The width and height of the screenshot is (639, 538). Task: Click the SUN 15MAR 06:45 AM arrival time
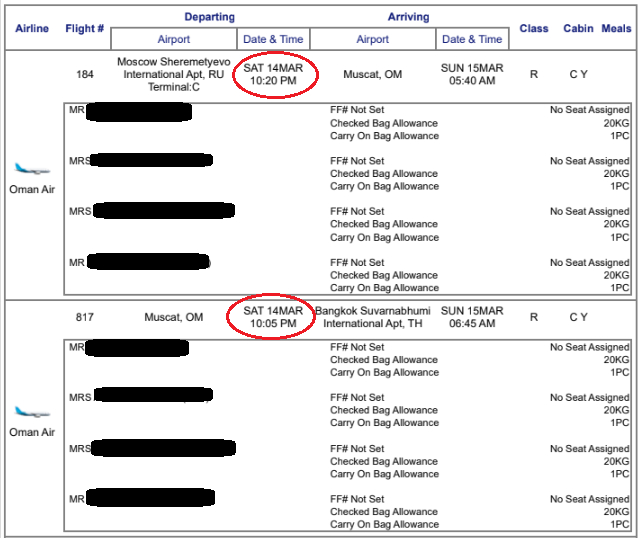pos(472,317)
